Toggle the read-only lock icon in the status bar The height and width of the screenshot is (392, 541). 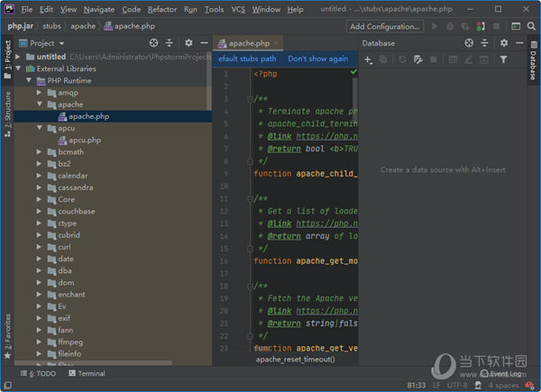tap(478, 385)
